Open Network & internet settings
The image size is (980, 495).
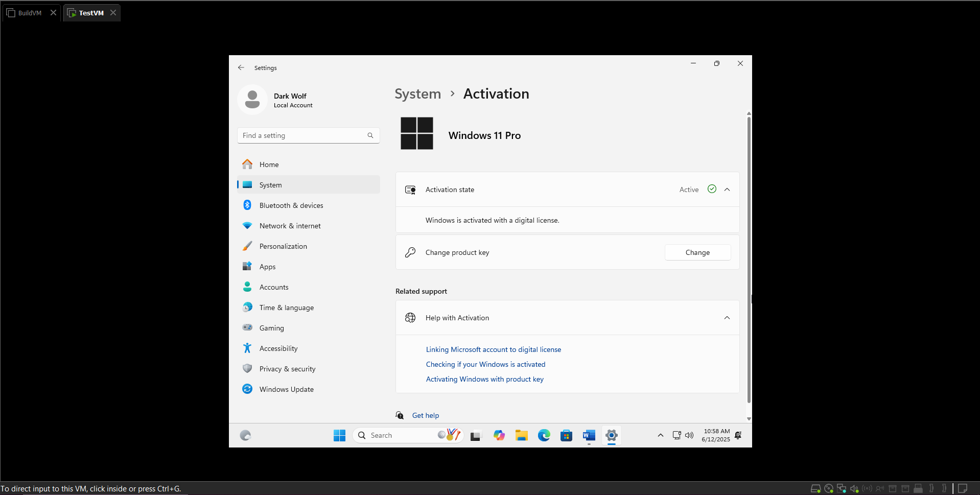pos(309,226)
